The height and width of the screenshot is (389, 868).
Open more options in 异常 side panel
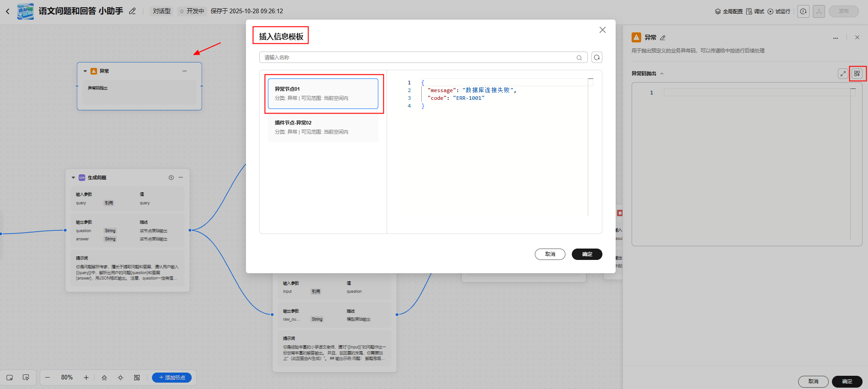(x=836, y=38)
